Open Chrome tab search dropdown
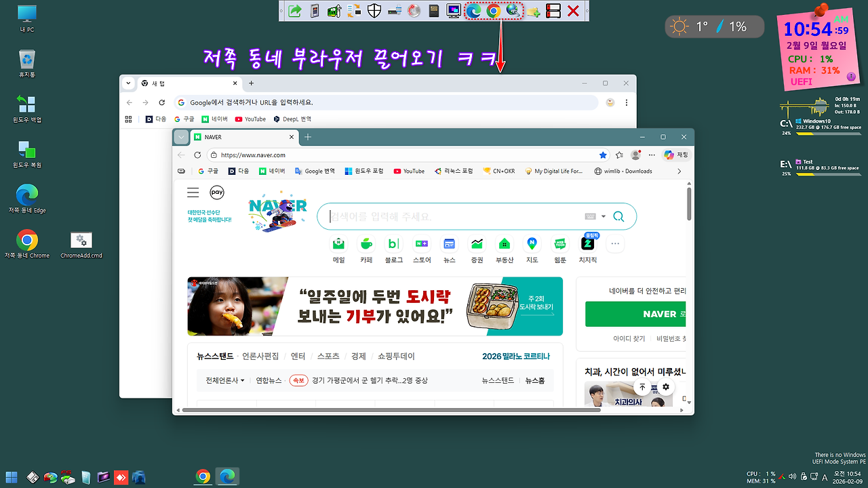The width and height of the screenshot is (868, 488). point(127,83)
